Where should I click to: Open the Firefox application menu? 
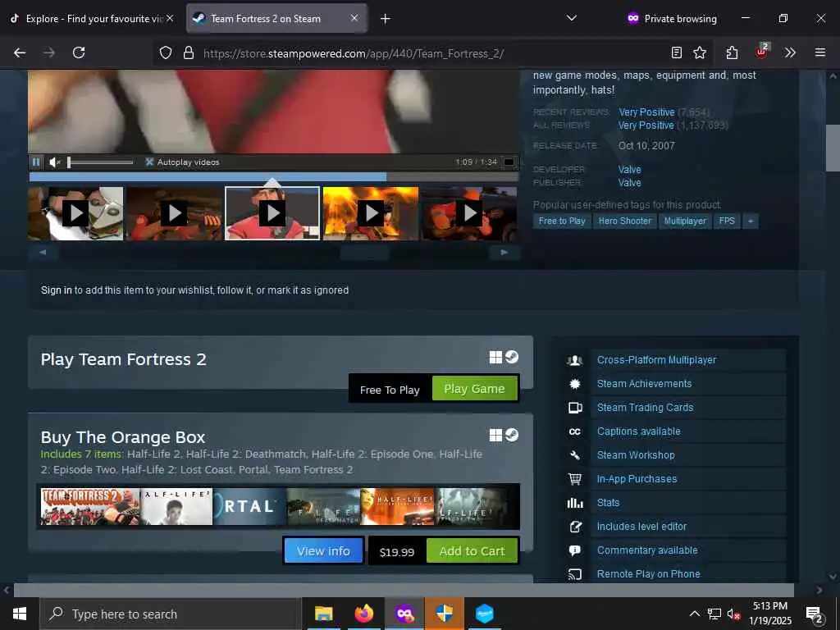pos(819,52)
